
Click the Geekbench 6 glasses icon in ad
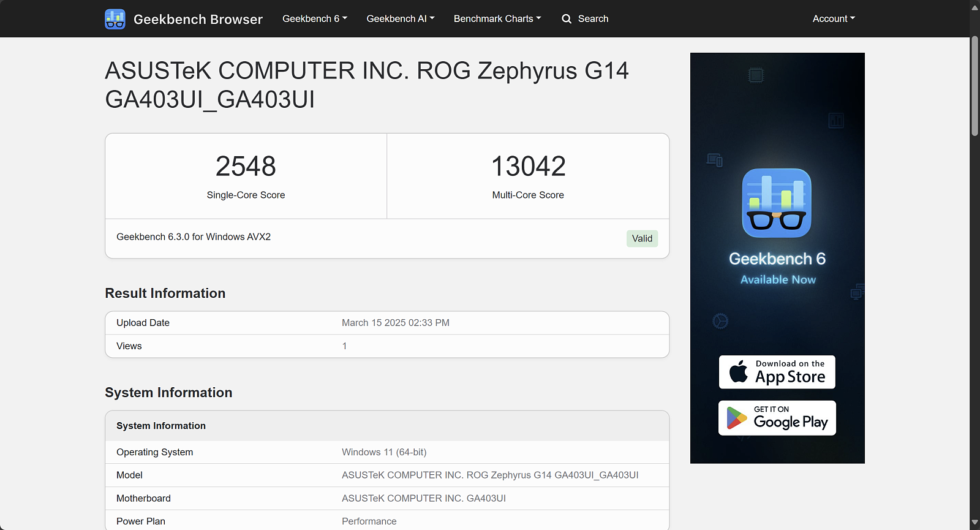point(777,203)
